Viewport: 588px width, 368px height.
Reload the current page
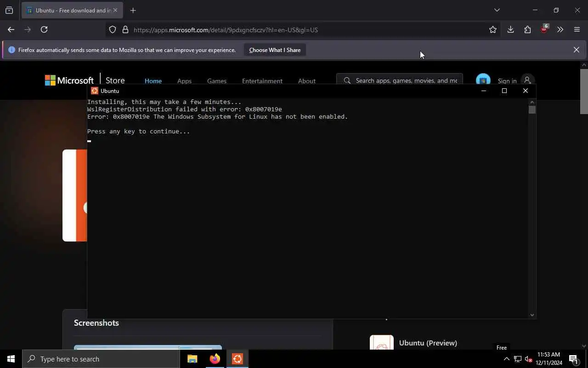(x=44, y=29)
